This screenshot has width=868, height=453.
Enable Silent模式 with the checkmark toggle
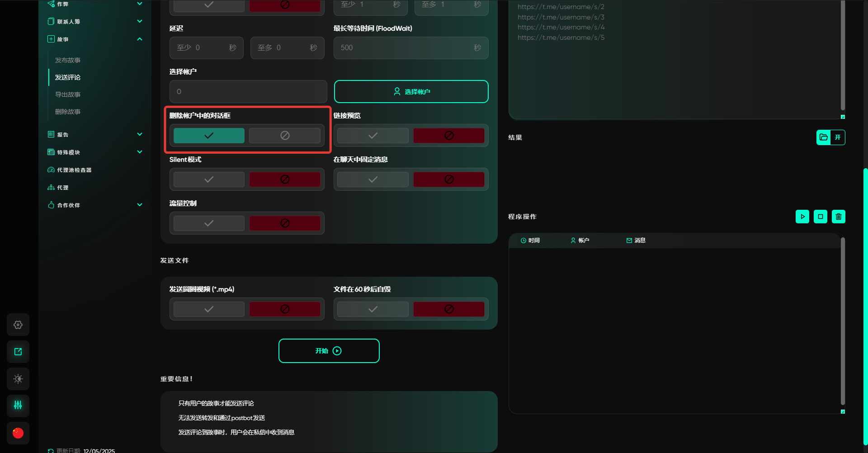tap(209, 179)
